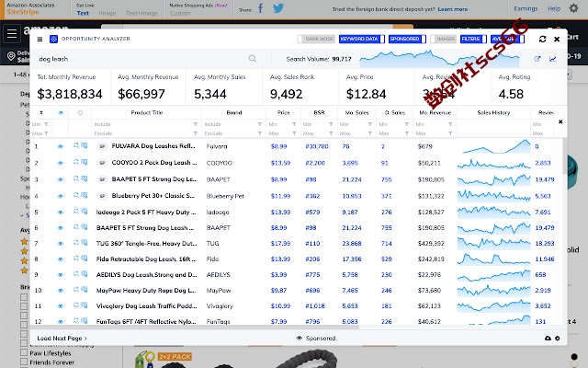
Task: Sort by the Product Title column header
Action: click(x=147, y=112)
